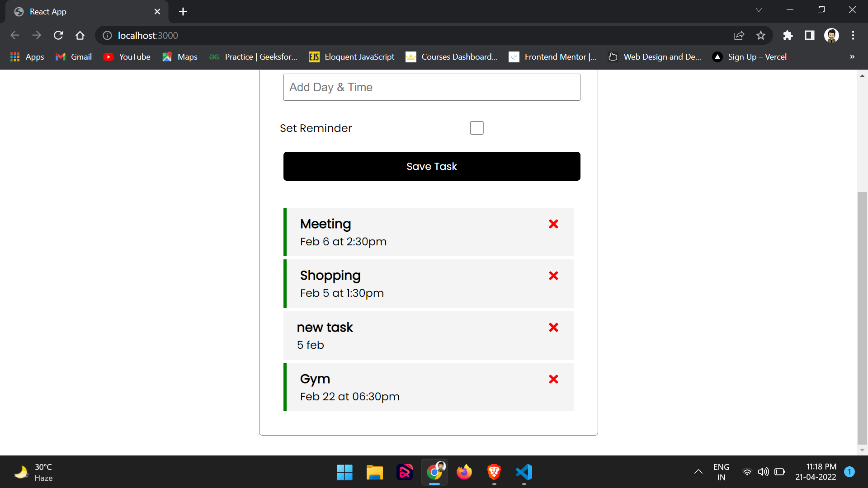868x488 pixels.
Task: Show hidden system tray icons
Action: coord(698,472)
